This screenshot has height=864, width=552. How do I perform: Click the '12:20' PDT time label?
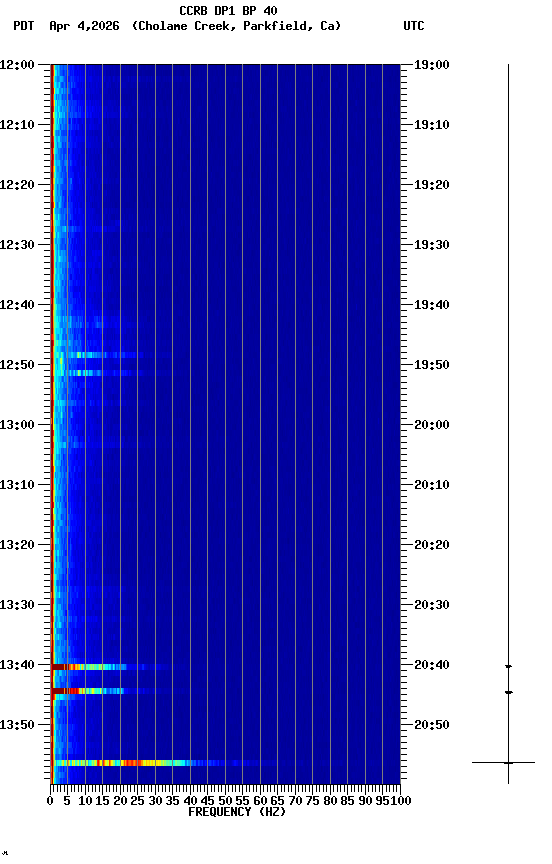tap(17, 185)
